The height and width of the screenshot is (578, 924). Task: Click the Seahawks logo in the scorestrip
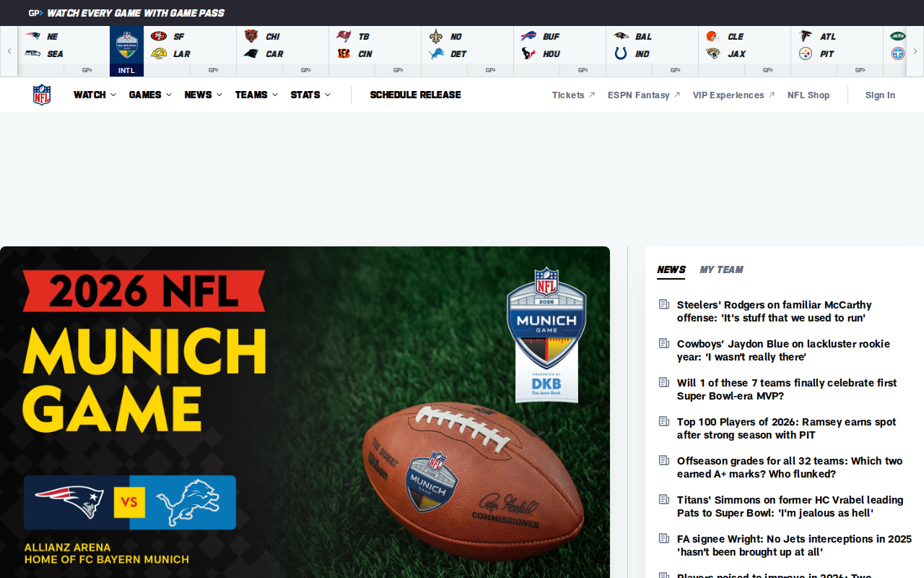click(x=32, y=53)
